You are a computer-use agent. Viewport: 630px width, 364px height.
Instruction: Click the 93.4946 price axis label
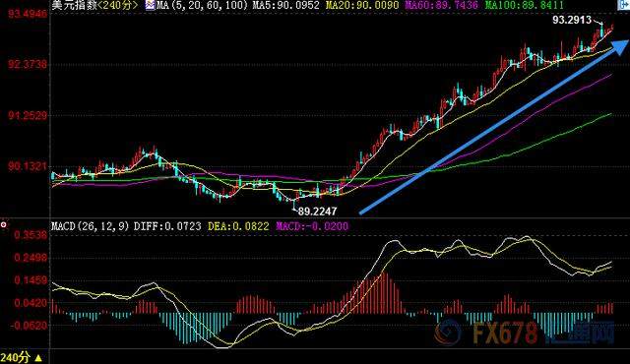point(28,14)
